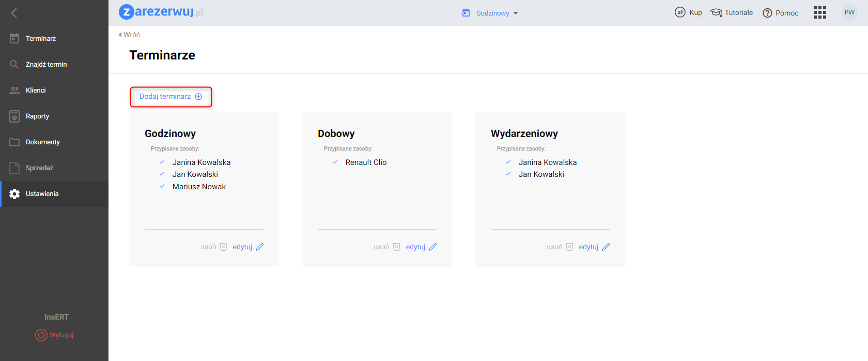Viewport: 868px width, 361px height.
Task: Click the delete icon on Wydarzeniowy card
Action: [569, 247]
